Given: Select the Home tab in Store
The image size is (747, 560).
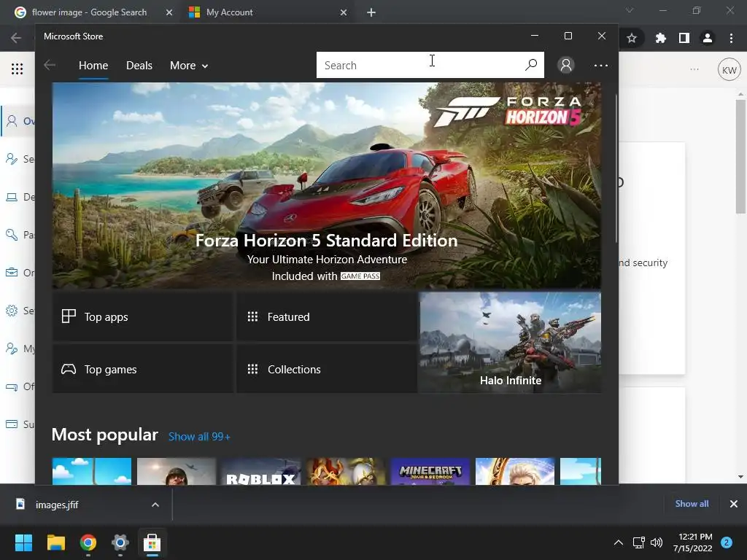Looking at the screenshot, I should [93, 65].
